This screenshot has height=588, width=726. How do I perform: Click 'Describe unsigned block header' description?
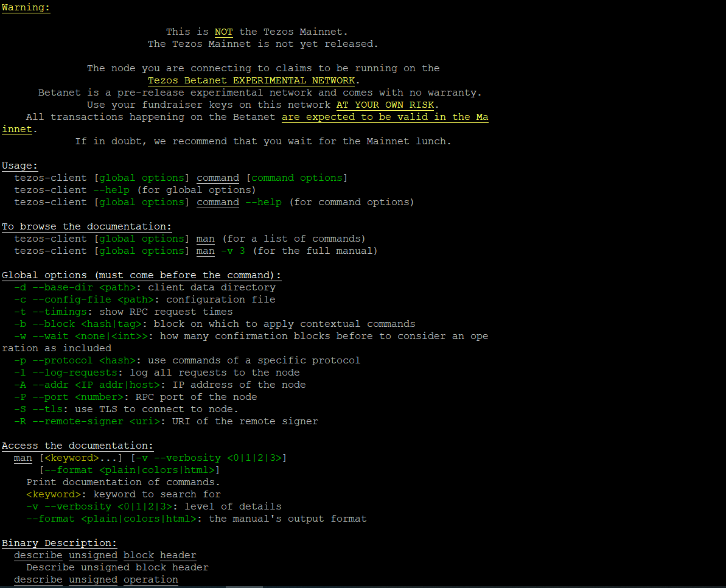117,568
